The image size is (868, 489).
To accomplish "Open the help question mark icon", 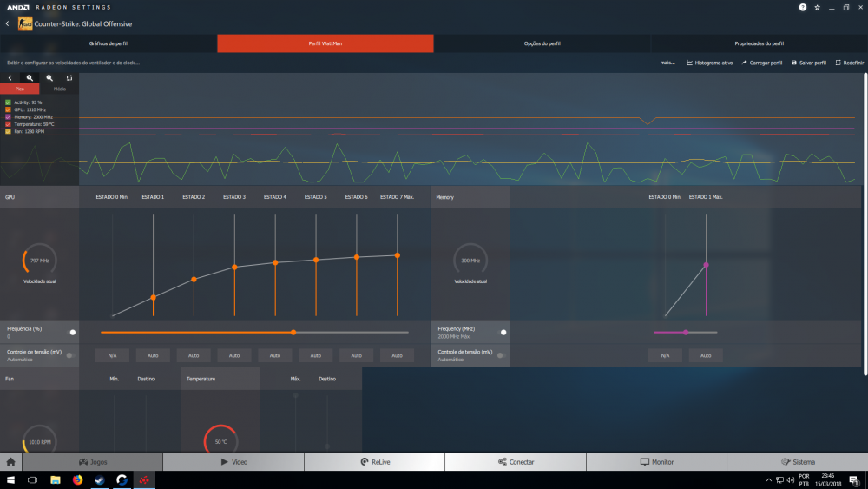I will click(802, 7).
